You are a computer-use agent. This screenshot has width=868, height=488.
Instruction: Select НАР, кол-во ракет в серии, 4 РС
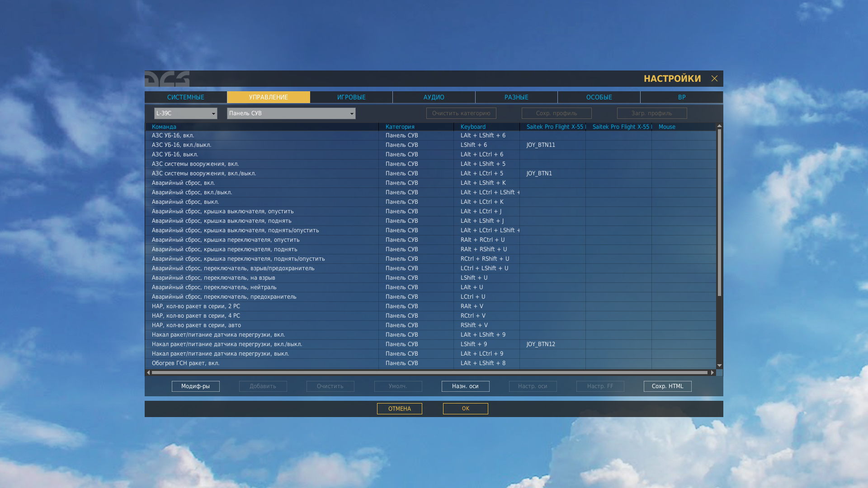pos(430,316)
